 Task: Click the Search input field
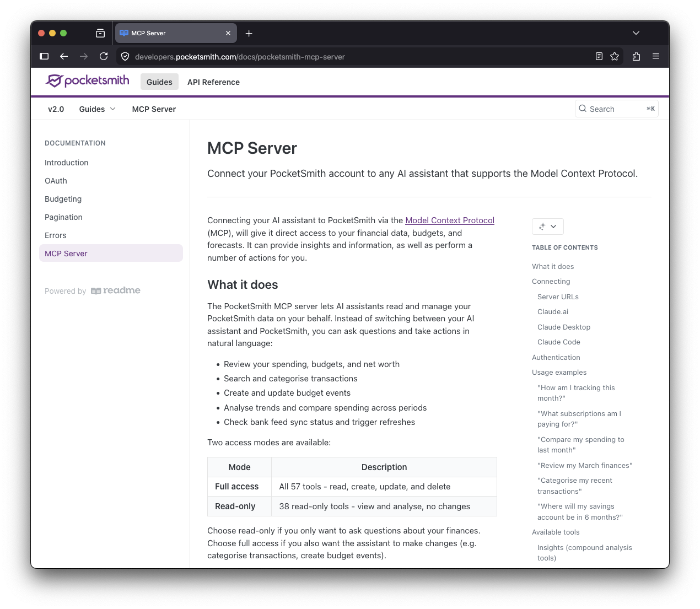(x=616, y=109)
